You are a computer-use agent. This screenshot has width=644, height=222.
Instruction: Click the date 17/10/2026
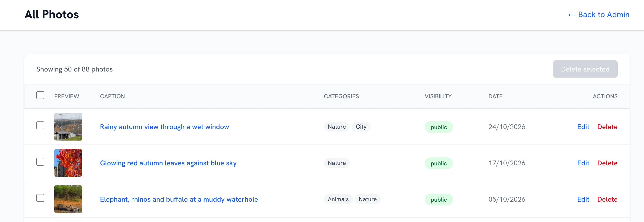(x=506, y=163)
